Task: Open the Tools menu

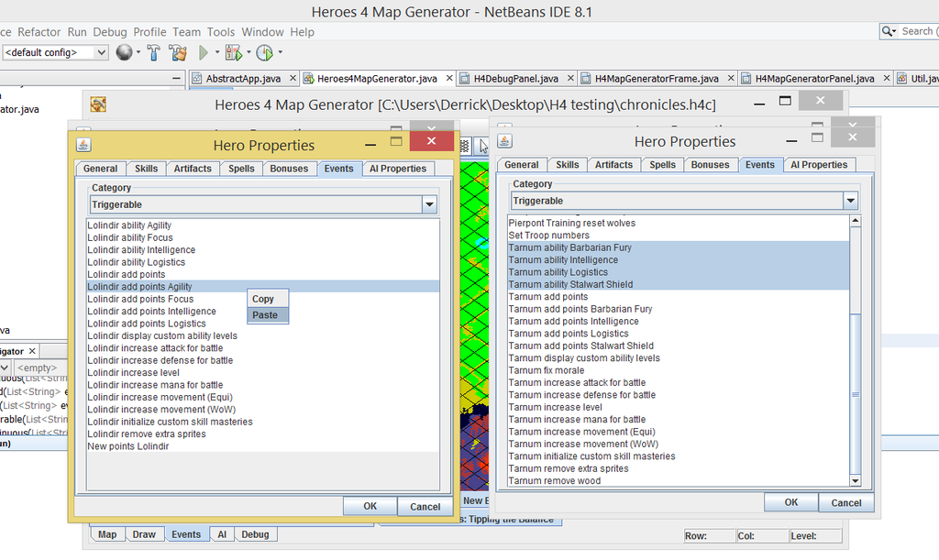Action: (x=221, y=32)
